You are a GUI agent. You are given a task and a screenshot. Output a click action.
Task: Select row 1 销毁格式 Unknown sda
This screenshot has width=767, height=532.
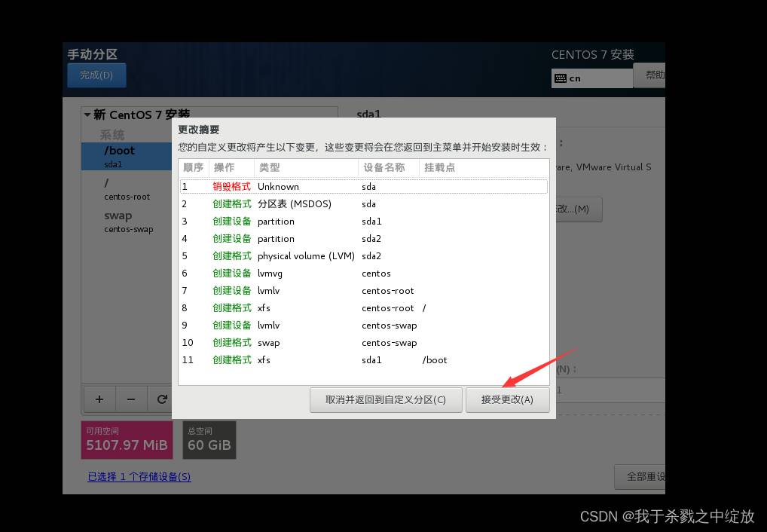coord(363,187)
